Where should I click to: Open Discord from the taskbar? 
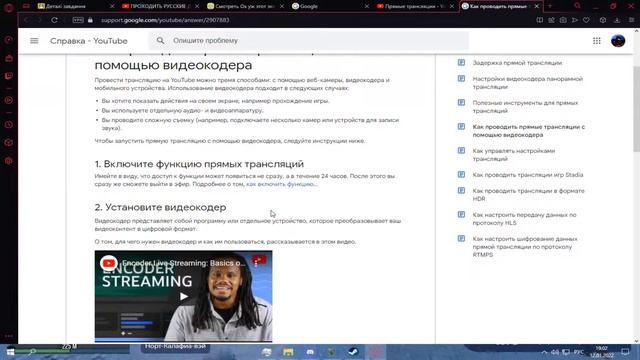[310, 352]
